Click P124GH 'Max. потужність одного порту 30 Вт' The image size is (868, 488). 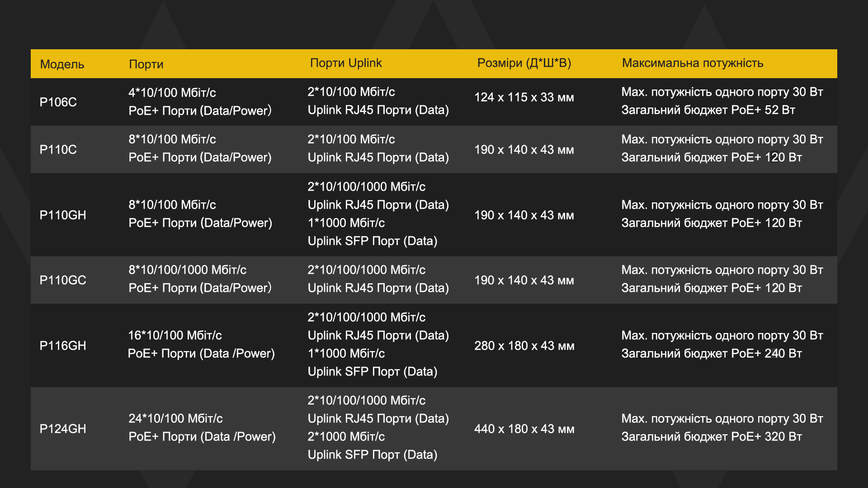coord(722,418)
